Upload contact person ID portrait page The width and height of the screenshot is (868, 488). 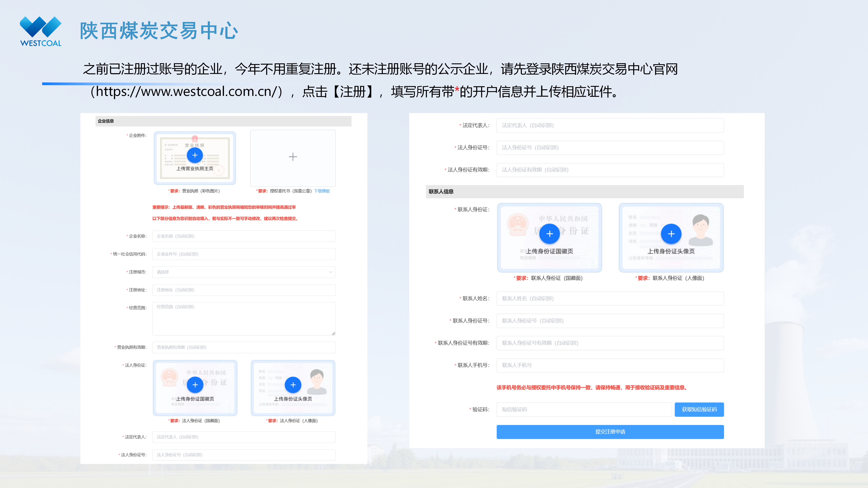click(x=671, y=234)
